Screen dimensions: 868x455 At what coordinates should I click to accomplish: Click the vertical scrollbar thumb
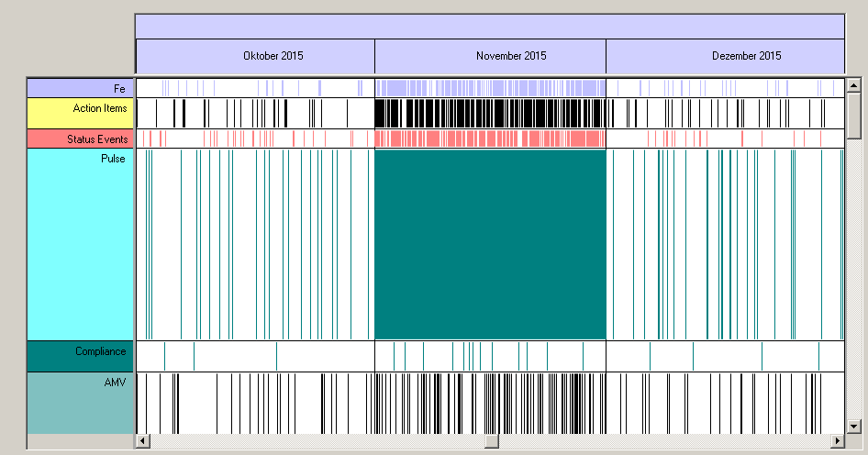pyautogui.click(x=853, y=115)
